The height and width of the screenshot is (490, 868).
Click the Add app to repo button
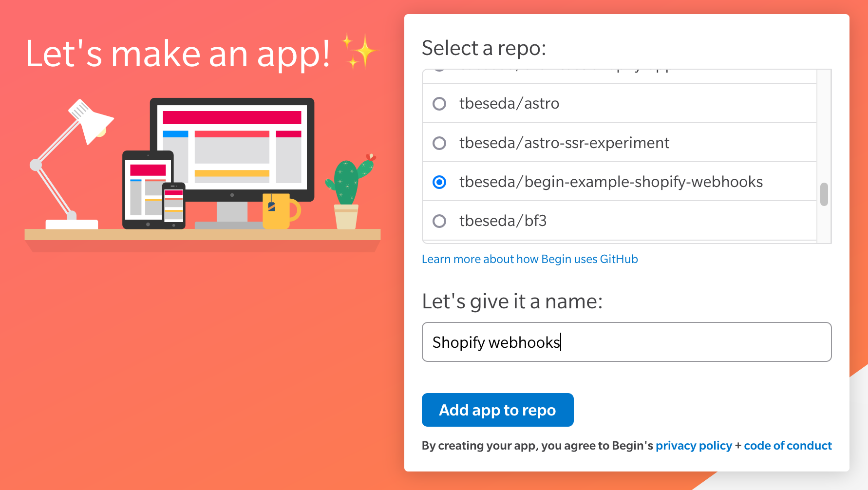click(497, 410)
